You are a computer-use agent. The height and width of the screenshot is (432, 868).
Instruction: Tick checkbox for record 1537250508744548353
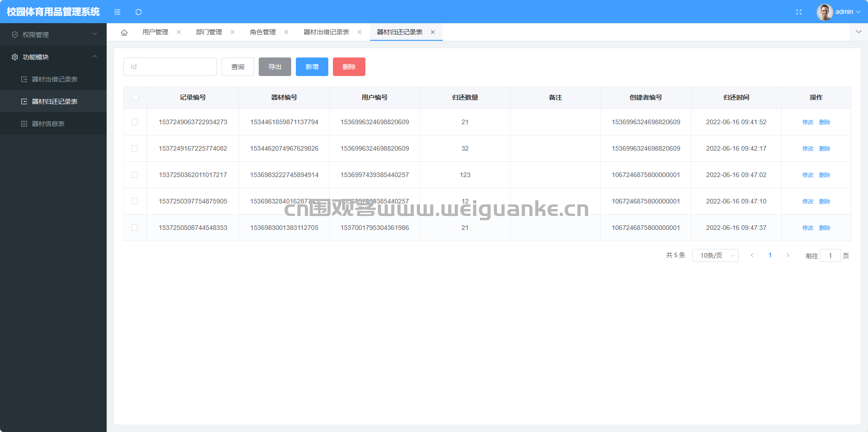(x=134, y=228)
